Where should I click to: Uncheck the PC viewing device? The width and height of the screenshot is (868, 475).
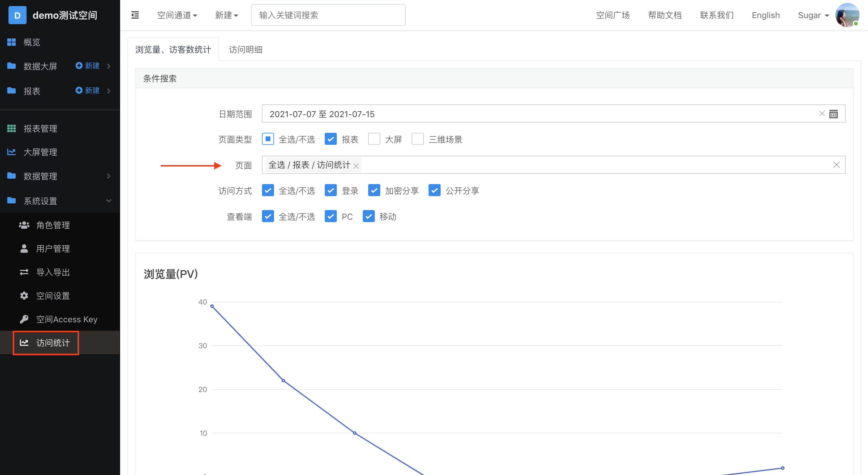point(330,216)
